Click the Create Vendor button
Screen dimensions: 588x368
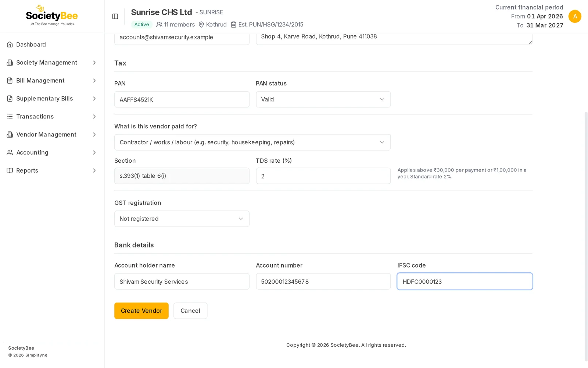pyautogui.click(x=141, y=311)
